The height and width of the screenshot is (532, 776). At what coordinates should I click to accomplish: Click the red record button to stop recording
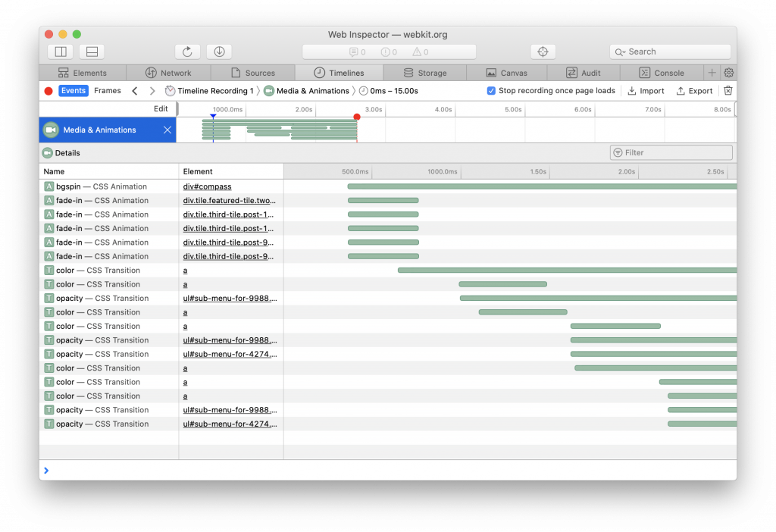pyautogui.click(x=47, y=90)
